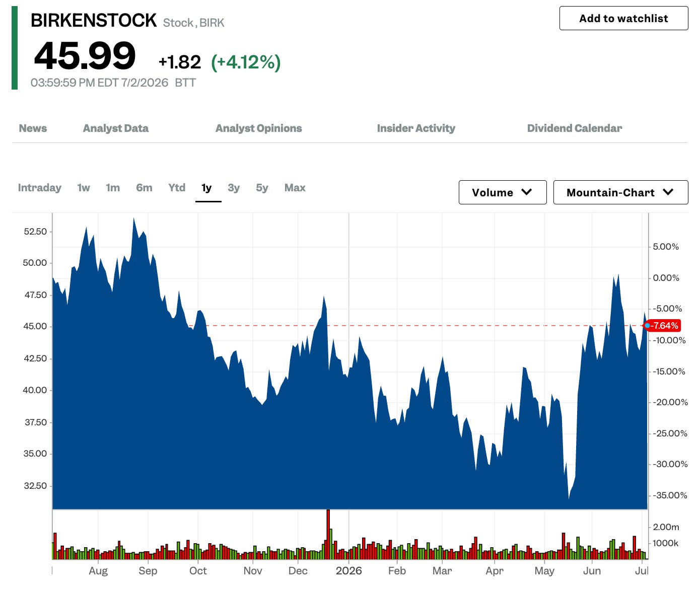
Task: Select the 1m chart range
Action: (113, 188)
